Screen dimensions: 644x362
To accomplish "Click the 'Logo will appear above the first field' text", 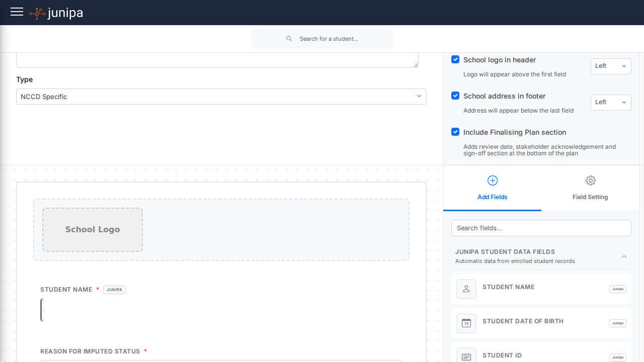I will [515, 74].
